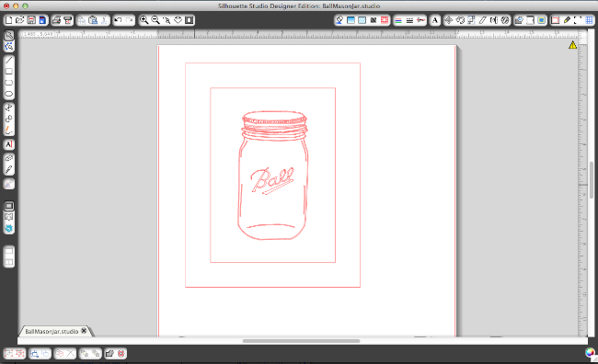Open the Scale panel icon
The width and height of the screenshot is (598, 364).
tap(471, 20)
